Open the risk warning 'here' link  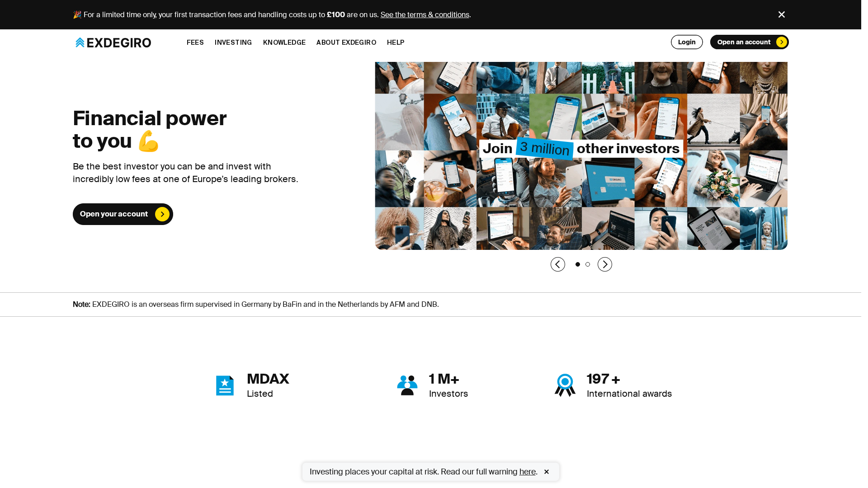pos(527,472)
